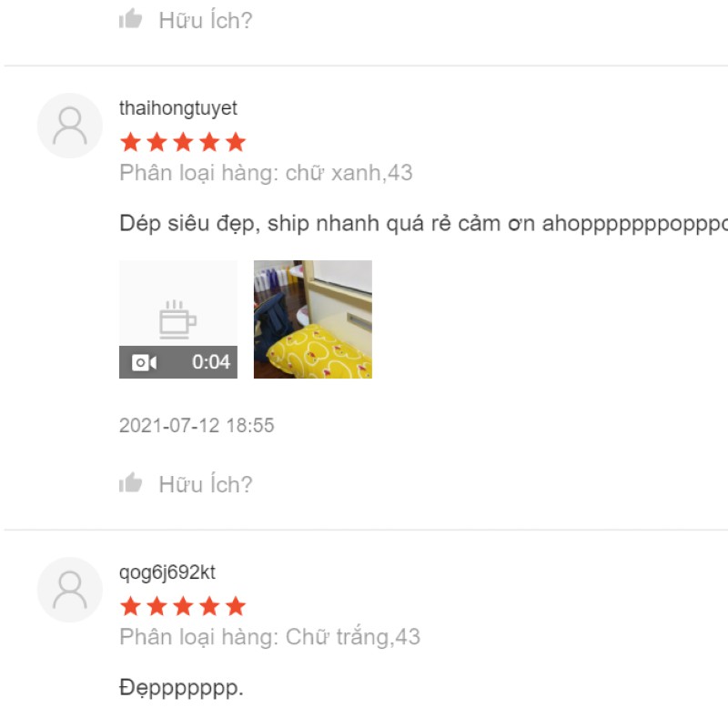Click thumbs-up icon under thaihongtuyet's review
Viewport: 728px width, 728px height.
click(x=130, y=482)
